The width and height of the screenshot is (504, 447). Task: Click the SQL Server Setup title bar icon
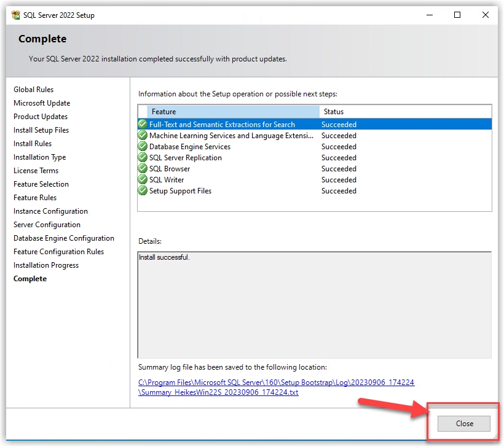[x=15, y=15]
